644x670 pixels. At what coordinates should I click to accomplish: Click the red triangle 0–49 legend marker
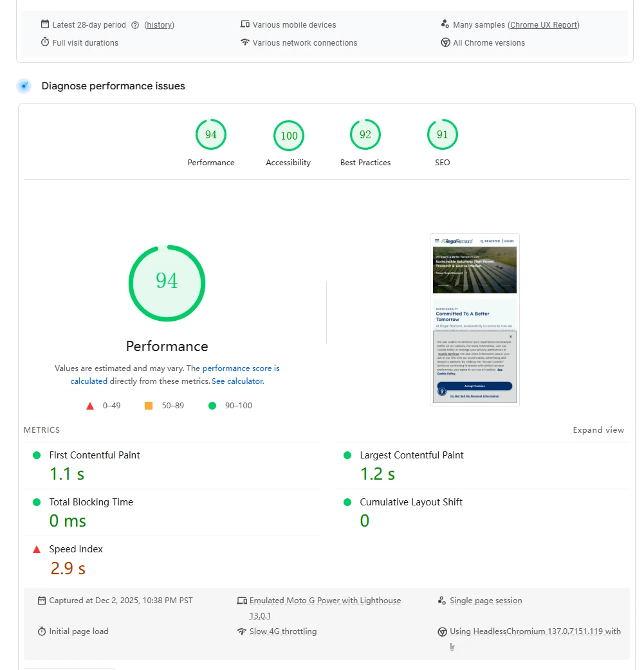(90, 406)
